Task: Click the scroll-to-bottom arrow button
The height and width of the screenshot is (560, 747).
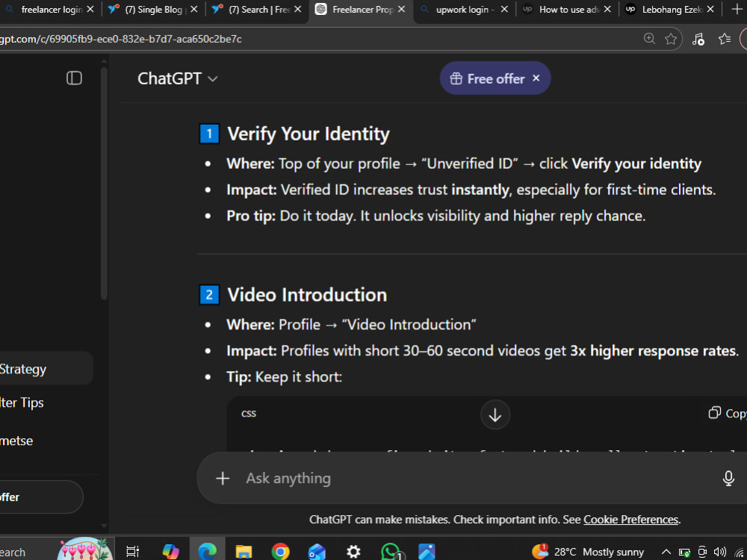Action: 495,414
